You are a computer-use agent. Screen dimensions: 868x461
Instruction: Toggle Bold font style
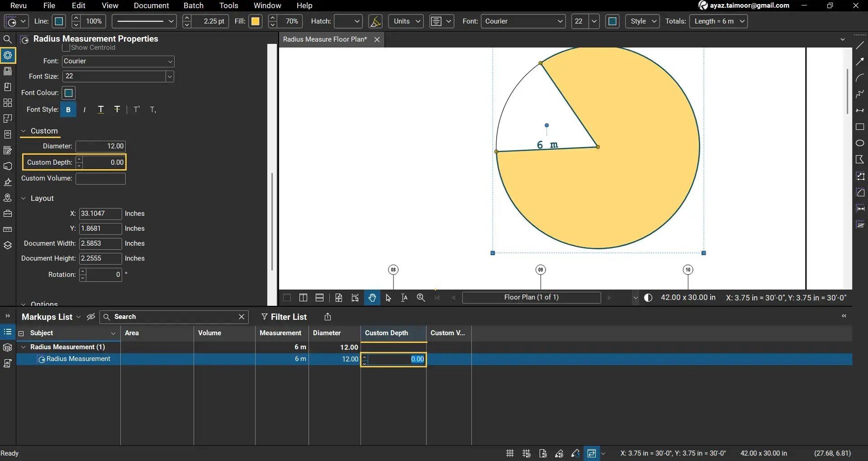pos(68,110)
